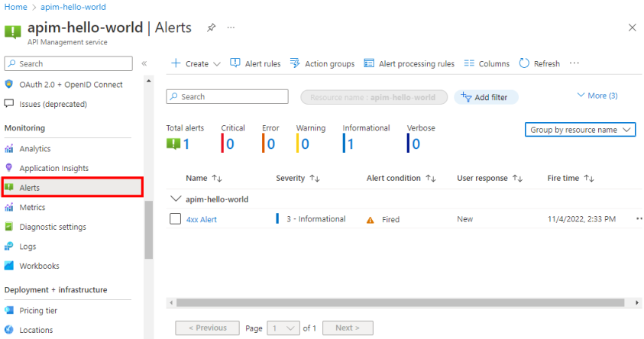Click sidebar scrollbar up arrow
This screenshot has height=339, width=644.
[x=149, y=81]
